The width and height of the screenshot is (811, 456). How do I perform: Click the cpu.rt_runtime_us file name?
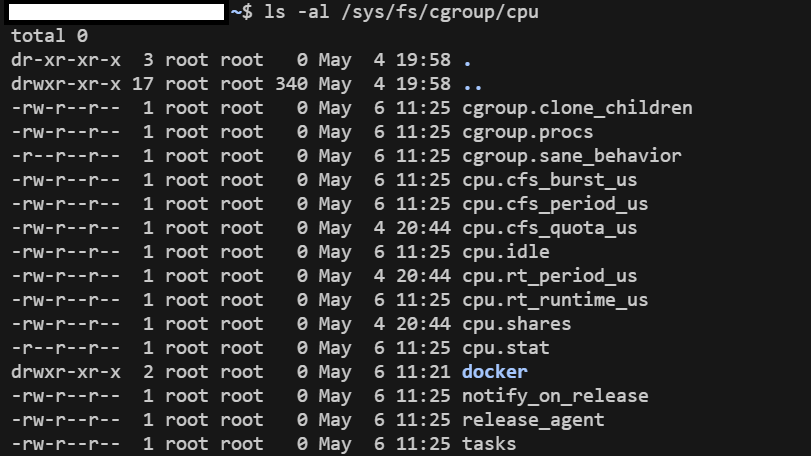(555, 300)
